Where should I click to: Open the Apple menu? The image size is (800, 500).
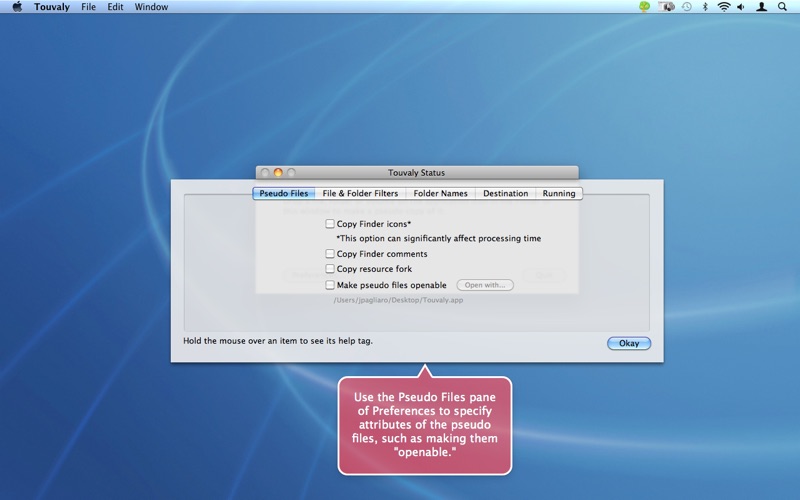point(17,7)
